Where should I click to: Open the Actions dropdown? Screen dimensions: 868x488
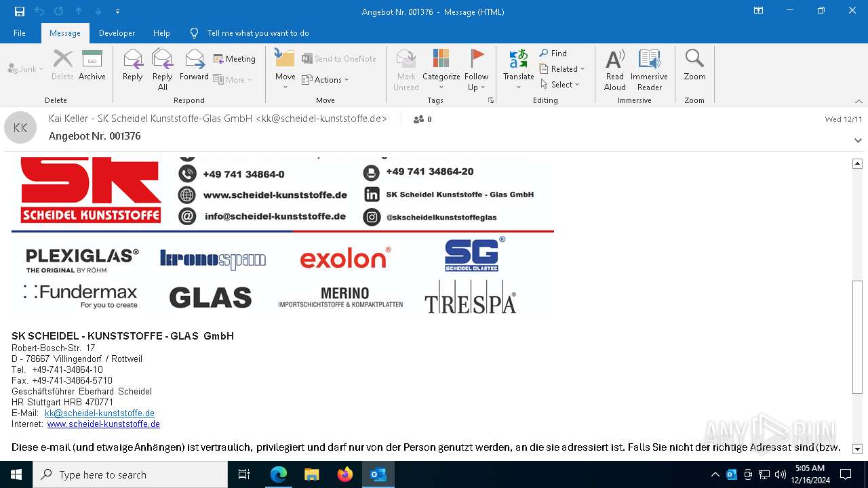(325, 79)
